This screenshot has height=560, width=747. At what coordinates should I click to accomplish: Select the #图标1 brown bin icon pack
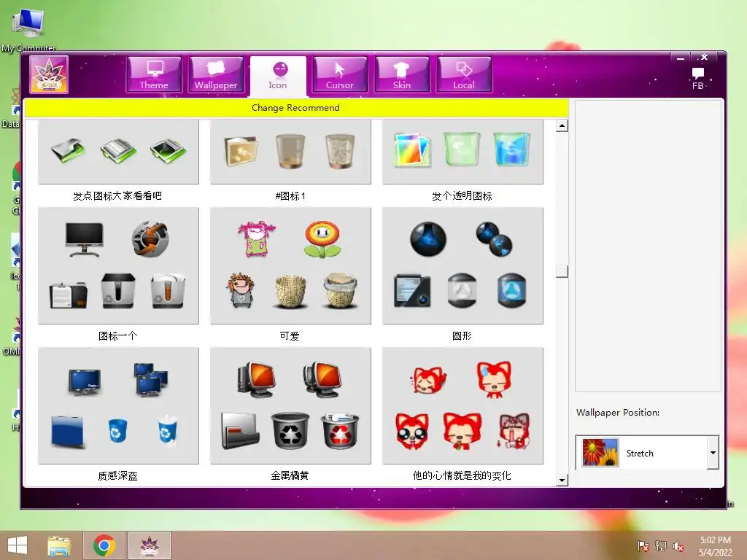click(290, 152)
